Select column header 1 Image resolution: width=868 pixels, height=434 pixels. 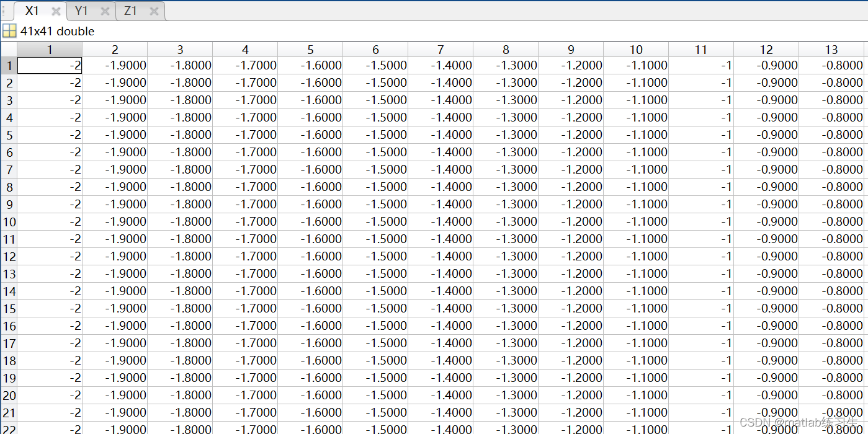coord(50,50)
